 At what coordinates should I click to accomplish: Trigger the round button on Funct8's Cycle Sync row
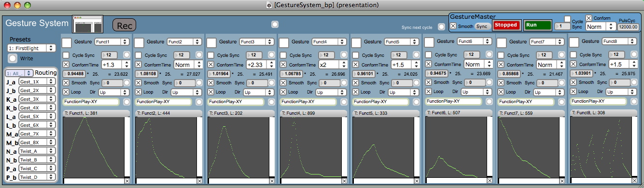click(x=634, y=55)
